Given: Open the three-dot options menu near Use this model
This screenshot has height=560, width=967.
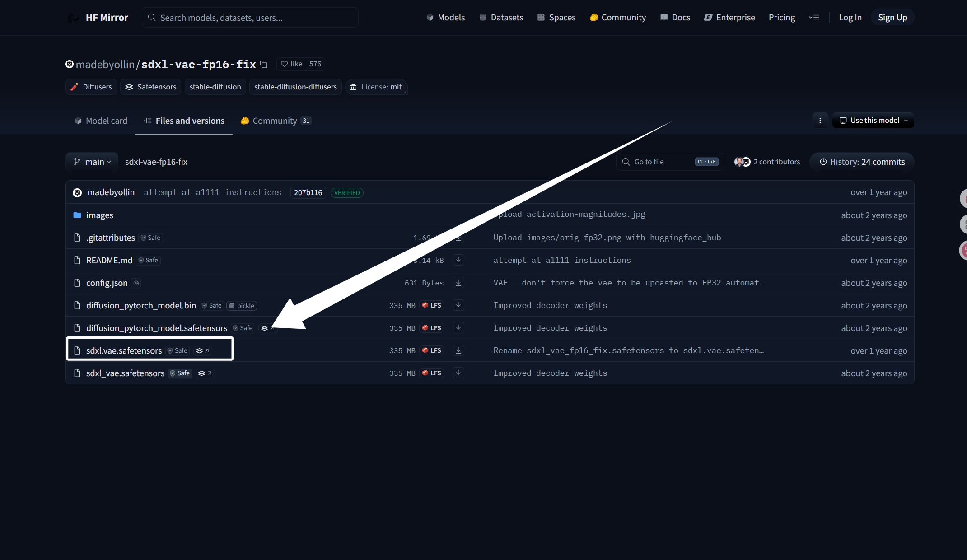Looking at the screenshot, I should point(820,121).
